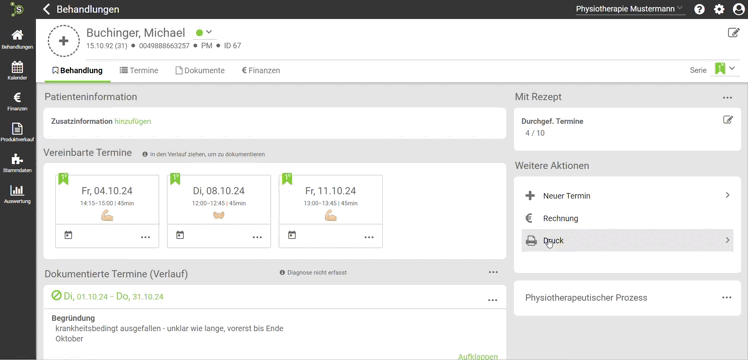748x360 pixels.
Task: Click the 4 / 10 appointments value
Action: point(535,133)
